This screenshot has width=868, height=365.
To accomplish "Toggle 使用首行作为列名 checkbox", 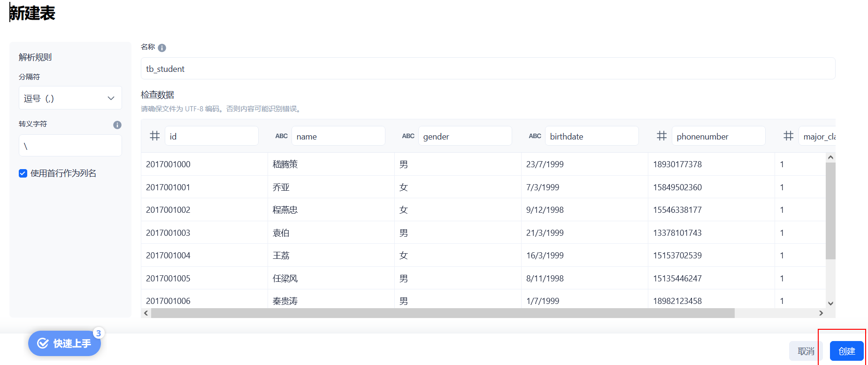I will 23,173.
